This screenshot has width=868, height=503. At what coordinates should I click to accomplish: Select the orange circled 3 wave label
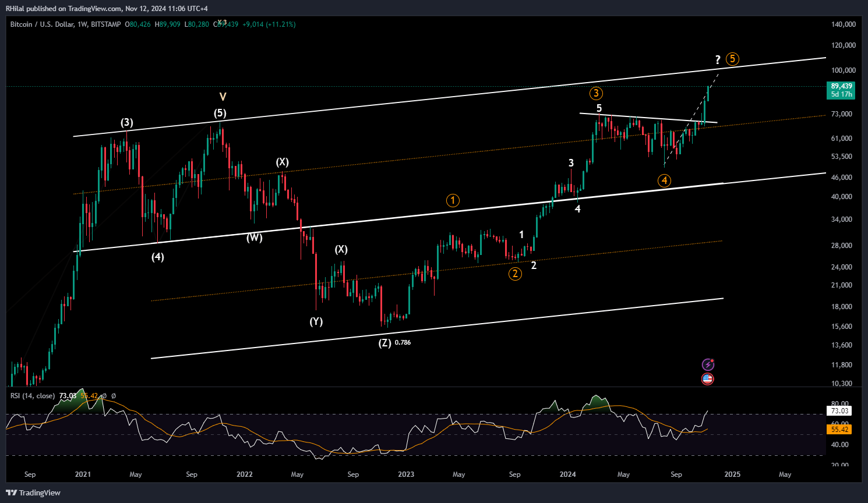(595, 93)
